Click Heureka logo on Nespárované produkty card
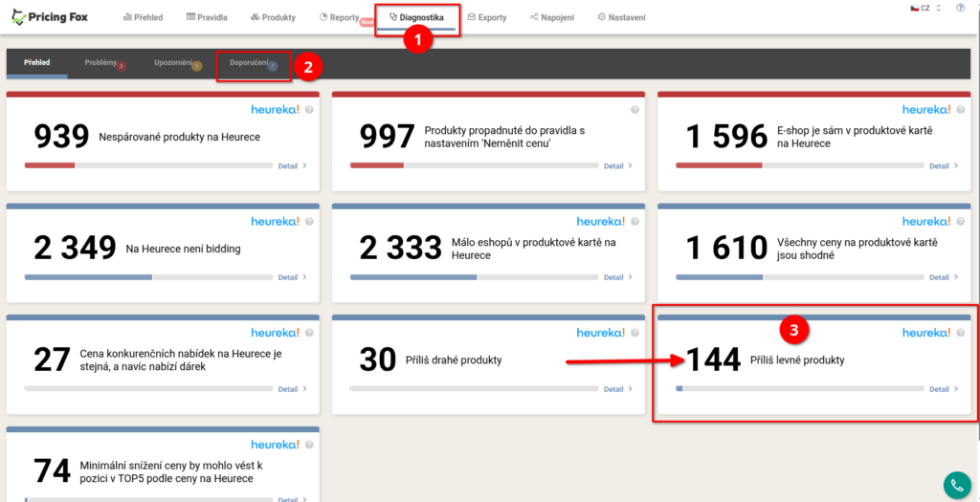The height and width of the screenshot is (502, 980). [276, 109]
